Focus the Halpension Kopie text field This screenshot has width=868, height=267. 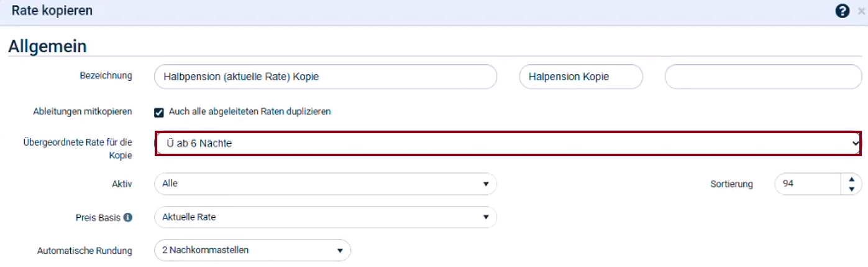pos(580,77)
